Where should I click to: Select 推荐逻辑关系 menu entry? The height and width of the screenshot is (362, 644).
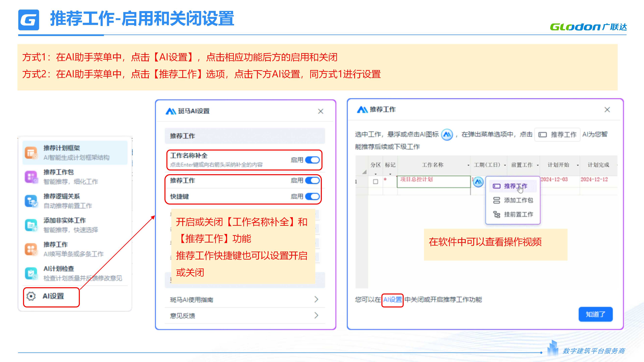(75, 201)
